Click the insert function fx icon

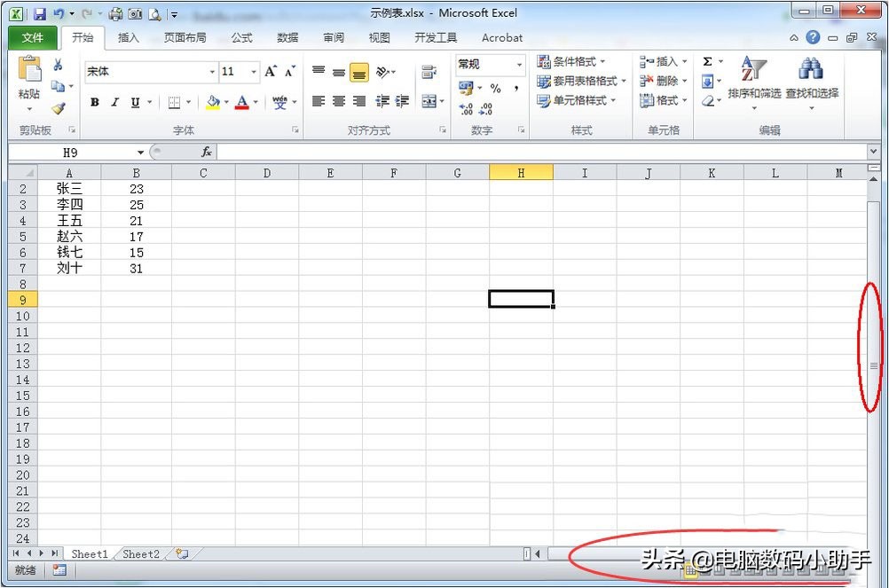click(207, 152)
